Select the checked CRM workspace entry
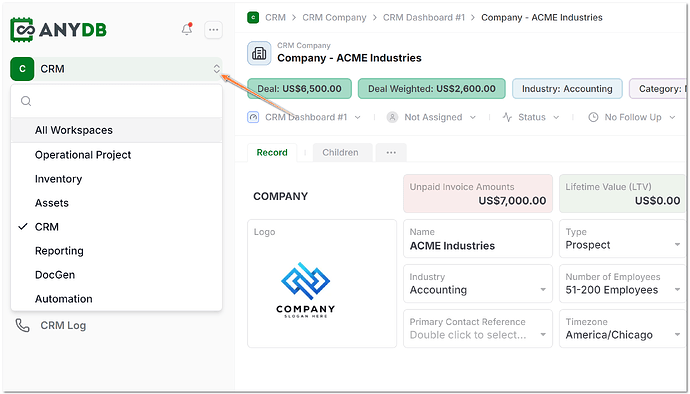This screenshot has height=394, width=690. pyautogui.click(x=117, y=227)
